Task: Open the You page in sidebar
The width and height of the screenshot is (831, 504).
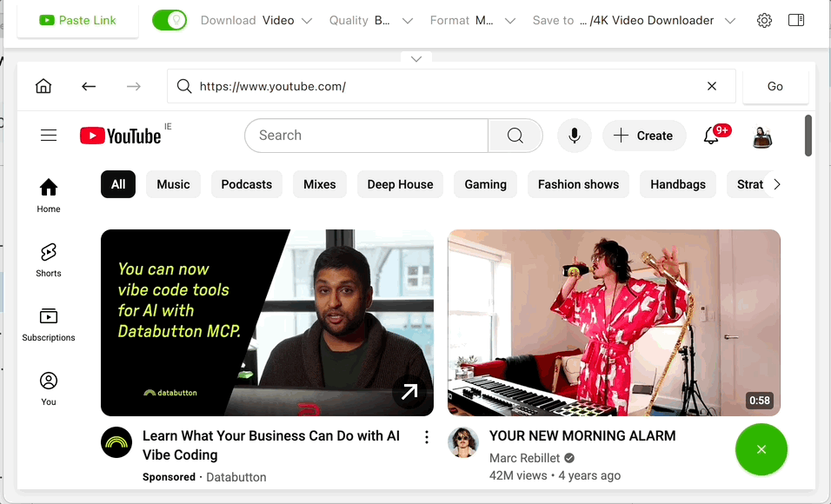Action: pos(48,388)
